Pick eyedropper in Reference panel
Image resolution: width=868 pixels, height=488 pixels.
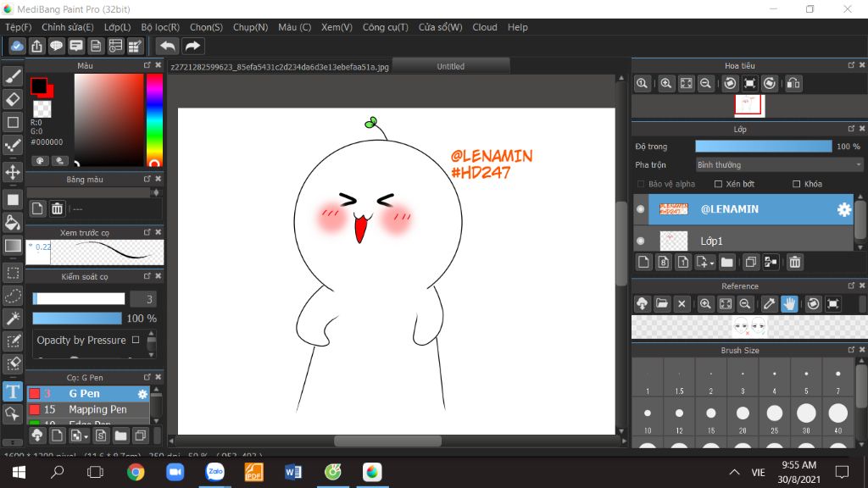tap(769, 304)
